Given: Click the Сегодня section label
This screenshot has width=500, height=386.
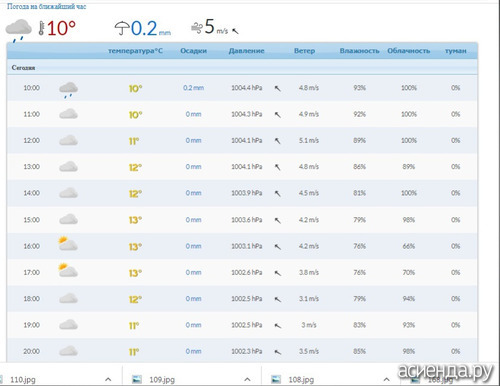Looking at the screenshot, I should [x=23, y=68].
